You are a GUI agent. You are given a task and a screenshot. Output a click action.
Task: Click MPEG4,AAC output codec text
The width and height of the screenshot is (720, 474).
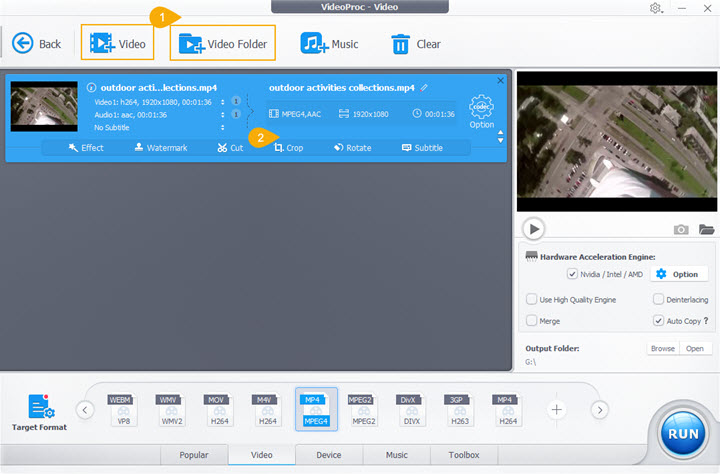click(301, 114)
